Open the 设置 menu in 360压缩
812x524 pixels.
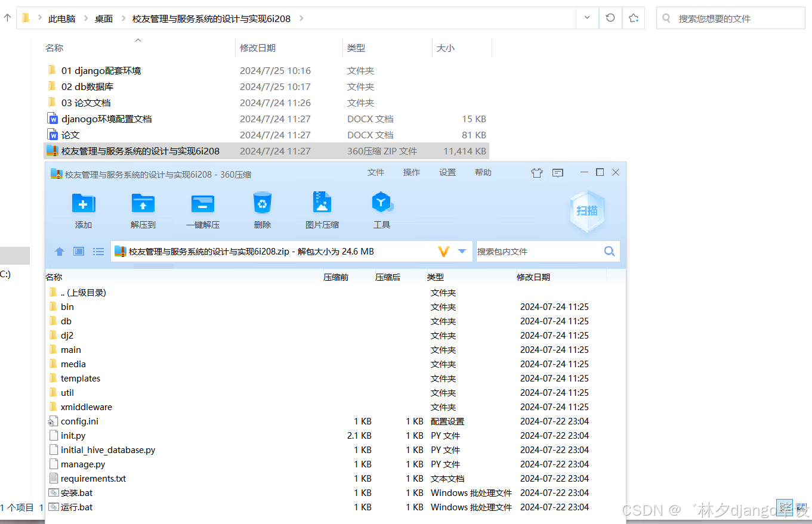(x=447, y=172)
